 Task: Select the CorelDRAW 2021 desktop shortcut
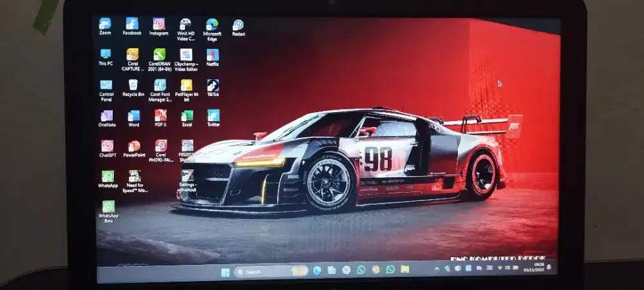click(x=159, y=55)
